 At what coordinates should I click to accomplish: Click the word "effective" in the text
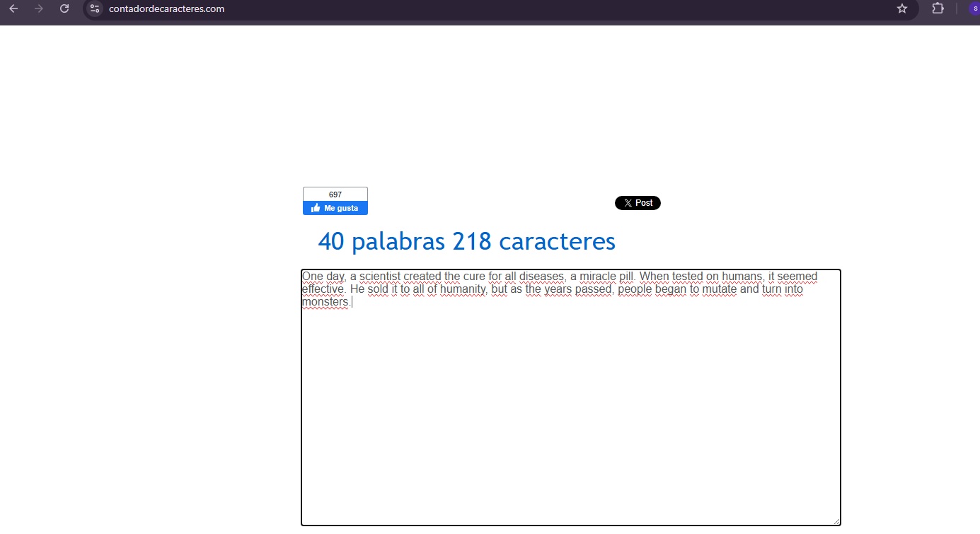pos(324,289)
